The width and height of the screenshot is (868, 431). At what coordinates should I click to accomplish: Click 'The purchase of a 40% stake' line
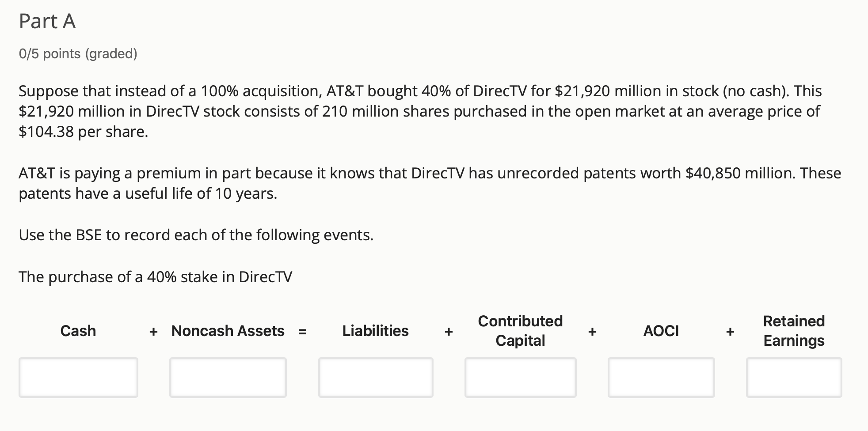pyautogui.click(x=156, y=277)
